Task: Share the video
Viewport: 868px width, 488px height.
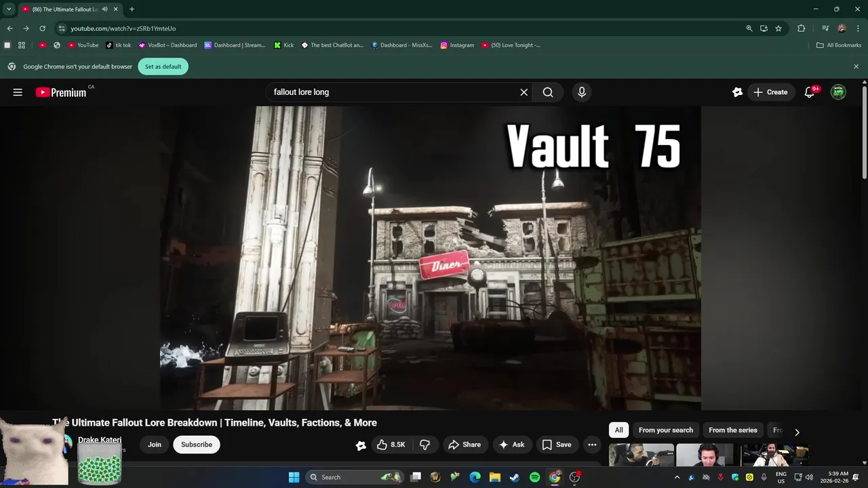Action: (465, 445)
